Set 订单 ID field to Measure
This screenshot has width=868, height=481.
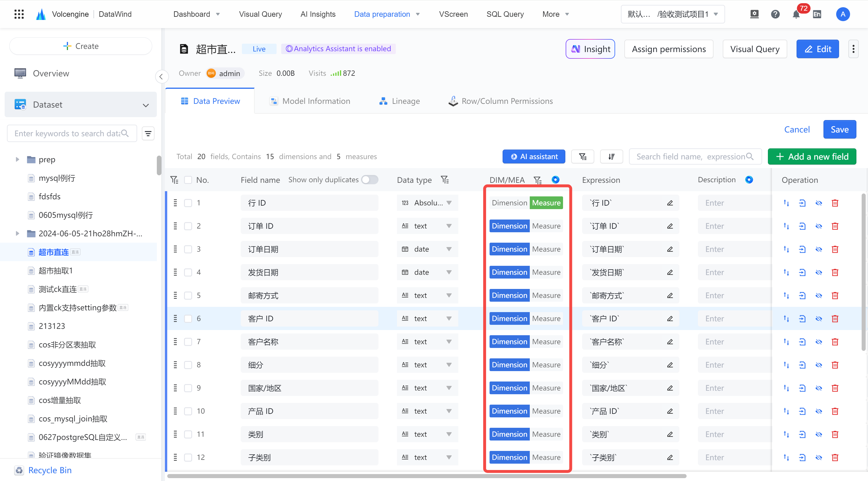tap(546, 226)
